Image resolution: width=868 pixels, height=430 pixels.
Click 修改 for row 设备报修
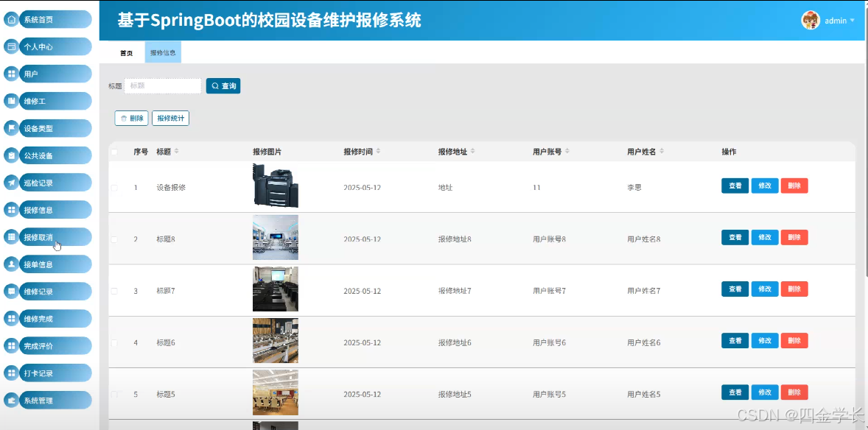pyautogui.click(x=765, y=186)
